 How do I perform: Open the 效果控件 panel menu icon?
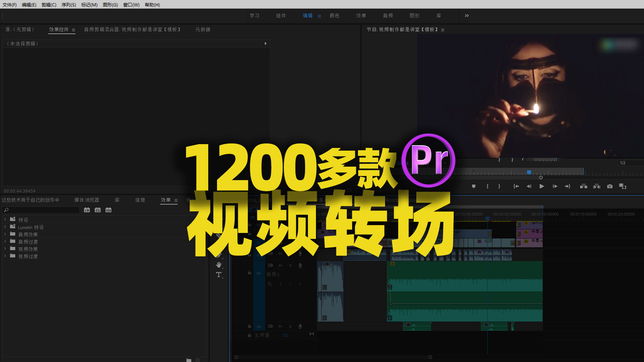click(x=73, y=30)
